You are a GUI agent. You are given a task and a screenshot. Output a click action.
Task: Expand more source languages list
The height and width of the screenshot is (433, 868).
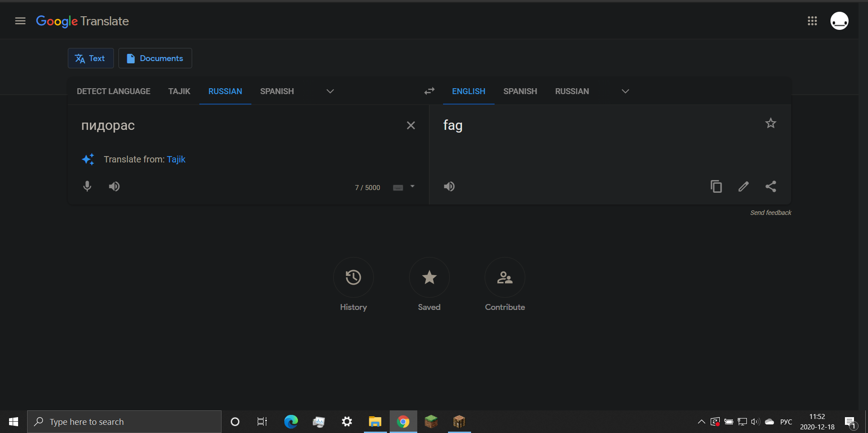coord(330,91)
